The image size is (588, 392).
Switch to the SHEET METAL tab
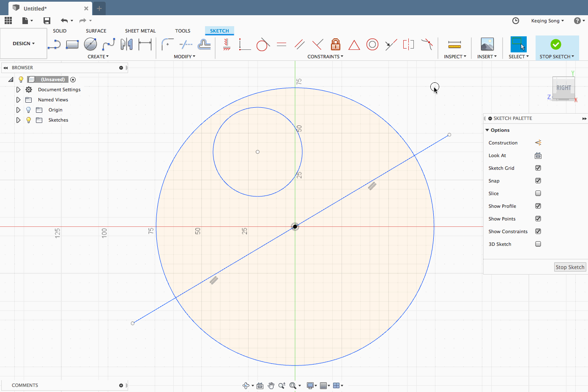(140, 31)
